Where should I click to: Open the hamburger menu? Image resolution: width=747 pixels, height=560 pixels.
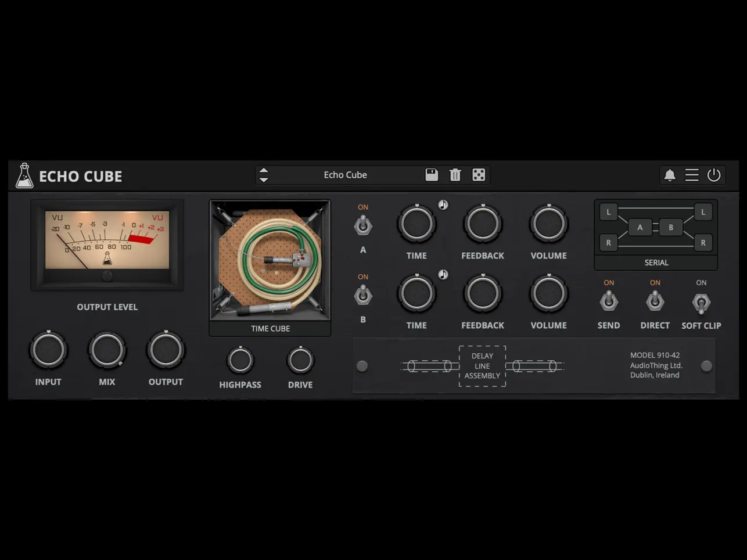pyautogui.click(x=692, y=175)
